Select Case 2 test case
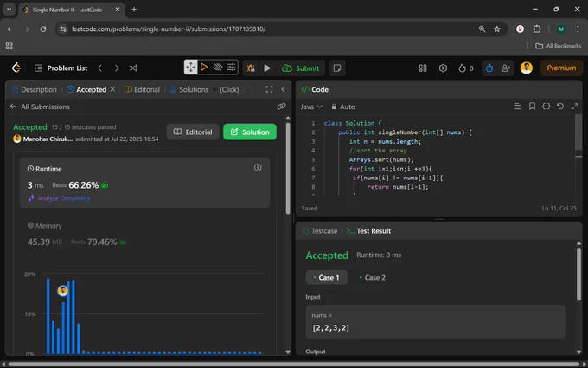This screenshot has height=368, width=588. (x=372, y=277)
